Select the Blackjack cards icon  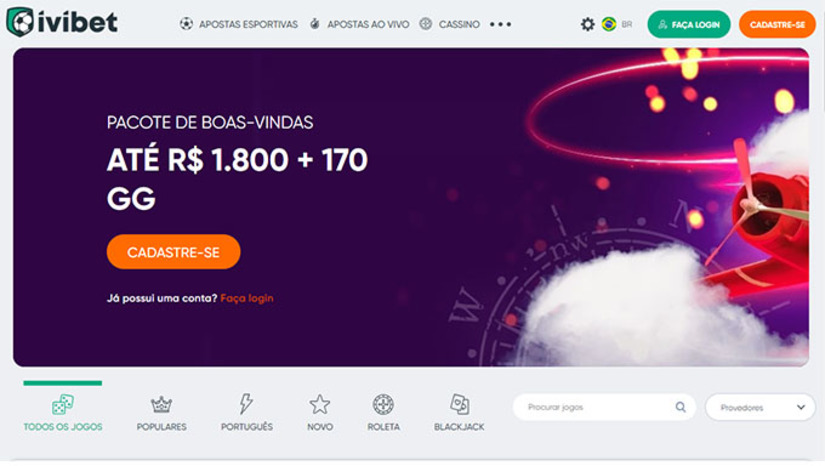(x=459, y=404)
